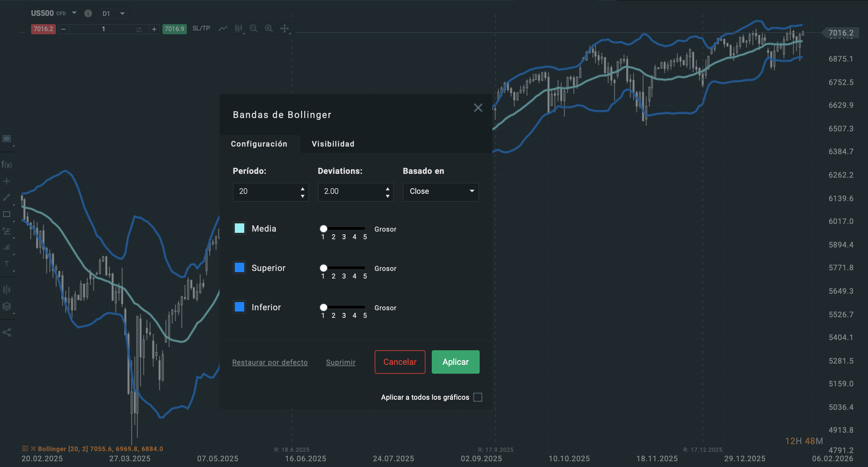Switch to the Visibilidad tab
868x467 pixels.
(333, 144)
